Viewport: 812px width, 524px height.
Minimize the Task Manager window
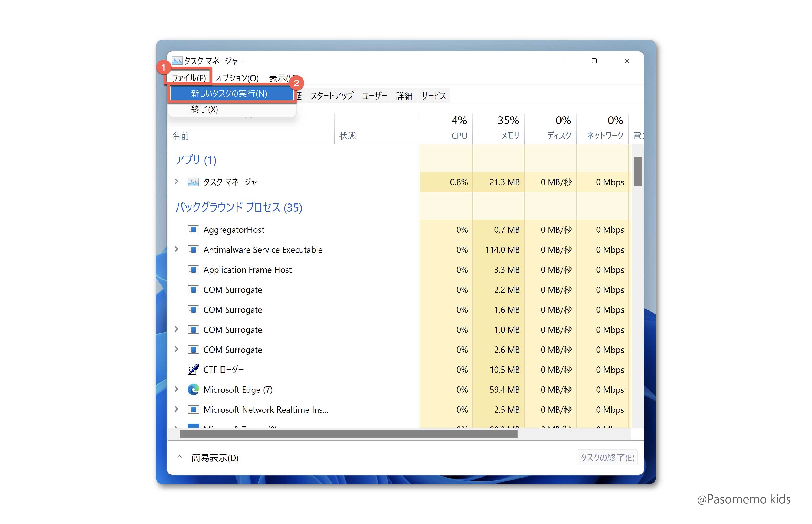tap(561, 61)
